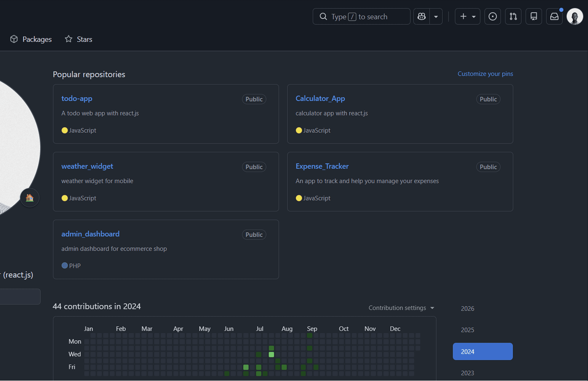Open the create new dropdown
This screenshot has height=381, width=588.
point(467,16)
